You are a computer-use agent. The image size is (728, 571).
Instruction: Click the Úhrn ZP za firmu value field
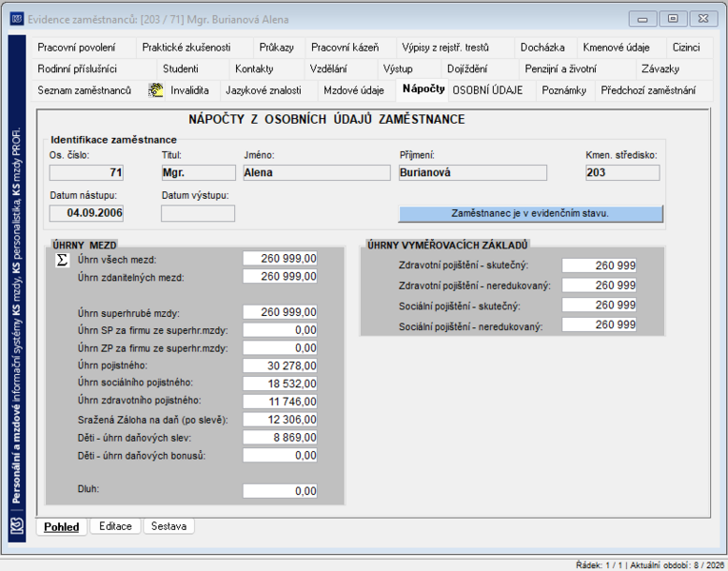pos(280,348)
